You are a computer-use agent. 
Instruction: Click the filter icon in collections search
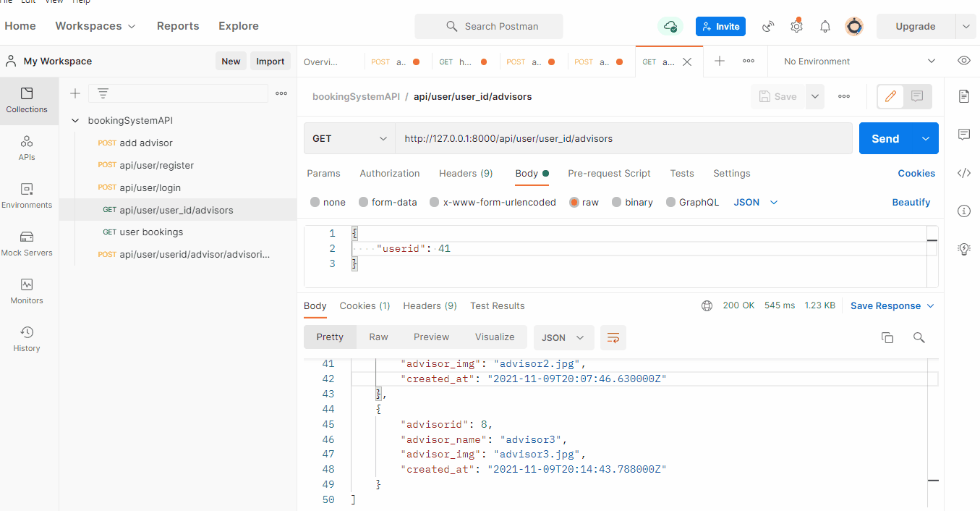pyautogui.click(x=103, y=93)
